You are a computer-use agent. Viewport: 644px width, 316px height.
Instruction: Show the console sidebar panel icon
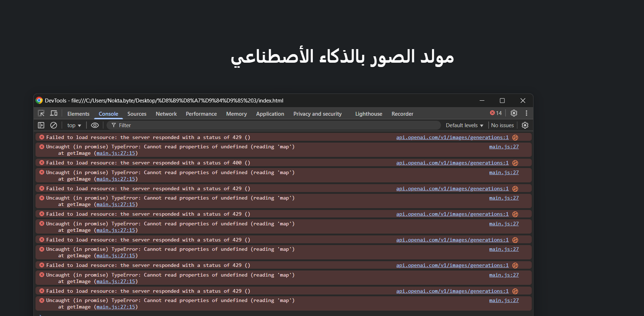click(x=41, y=125)
